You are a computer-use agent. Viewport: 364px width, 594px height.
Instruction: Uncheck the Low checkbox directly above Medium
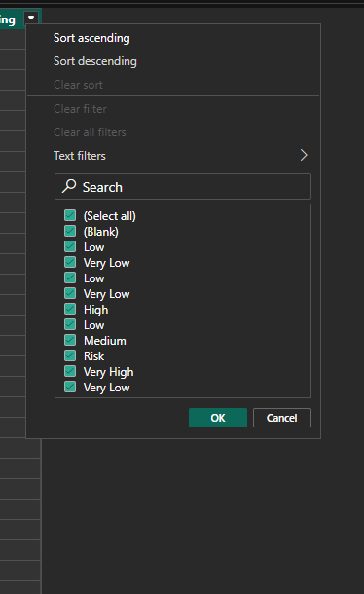coord(70,324)
